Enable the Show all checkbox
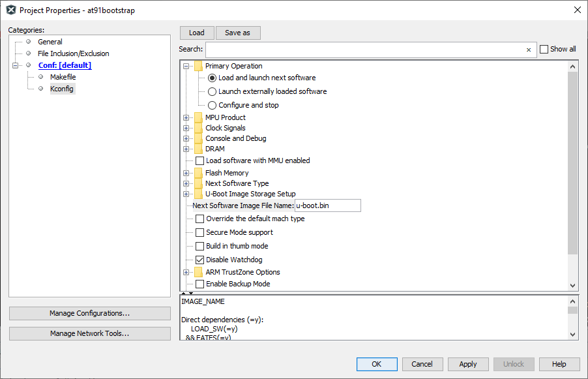 pyautogui.click(x=544, y=49)
